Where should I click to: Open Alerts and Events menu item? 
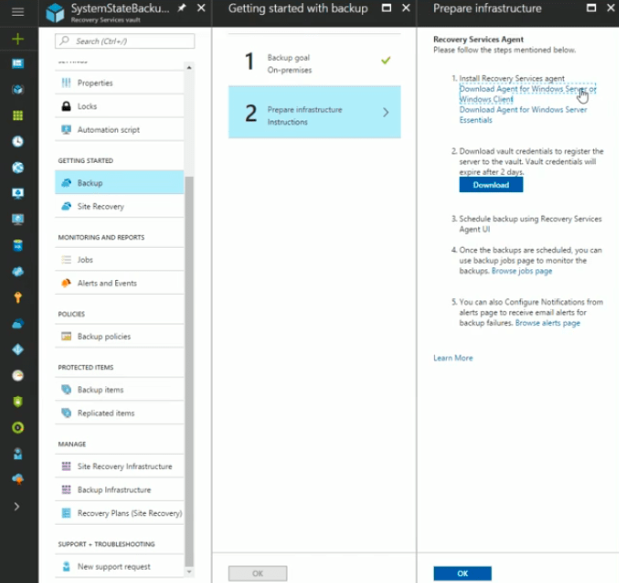tap(119, 283)
